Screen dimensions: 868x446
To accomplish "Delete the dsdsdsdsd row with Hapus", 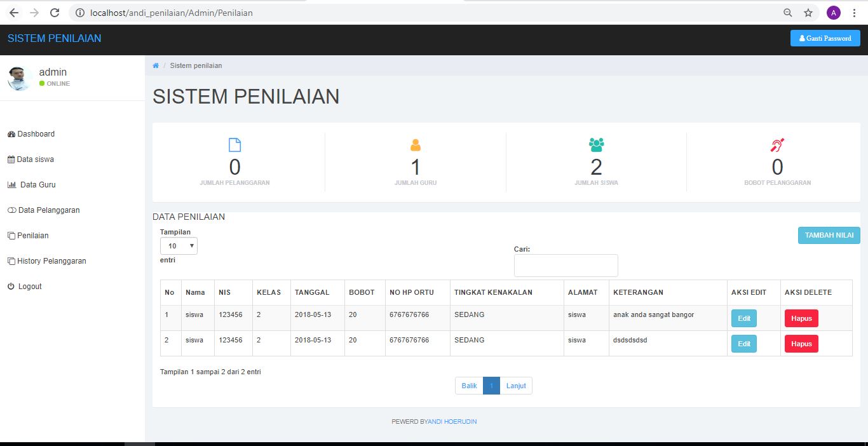I will pos(801,344).
